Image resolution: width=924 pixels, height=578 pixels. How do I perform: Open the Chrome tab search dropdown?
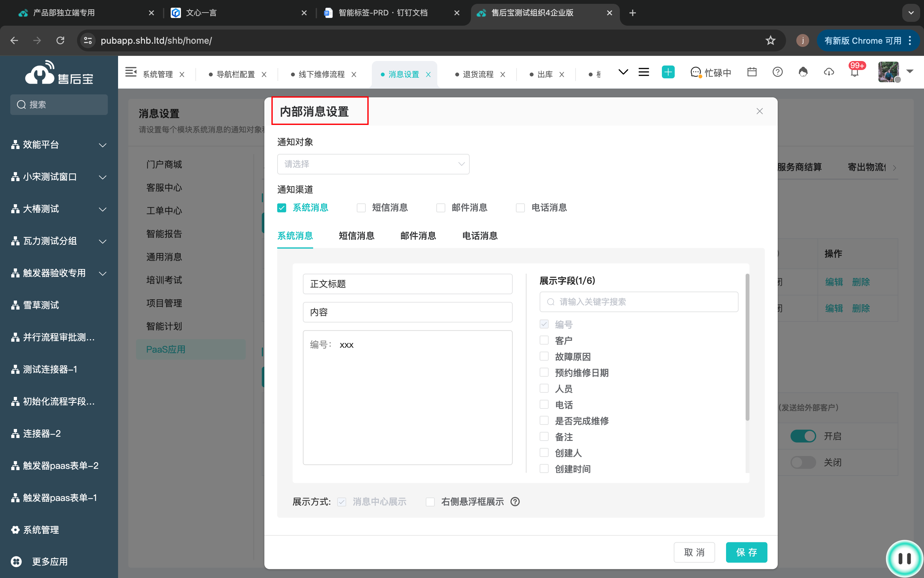point(911,13)
